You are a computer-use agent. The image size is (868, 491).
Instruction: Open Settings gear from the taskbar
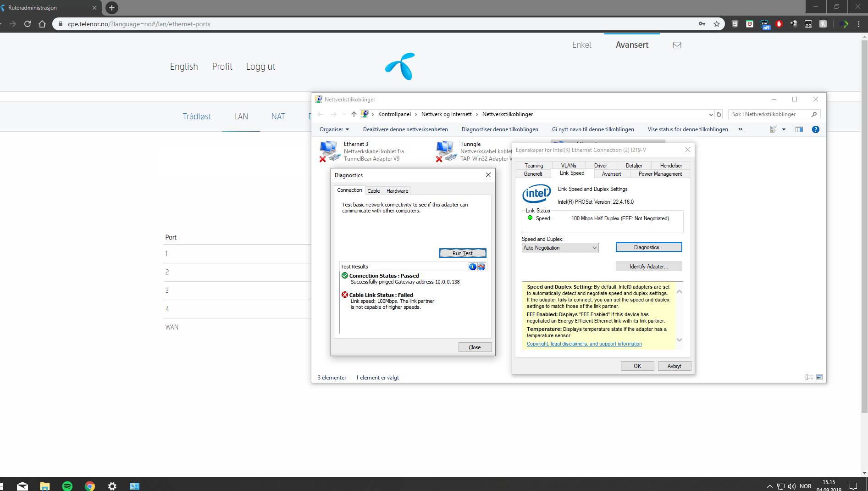[112, 486]
